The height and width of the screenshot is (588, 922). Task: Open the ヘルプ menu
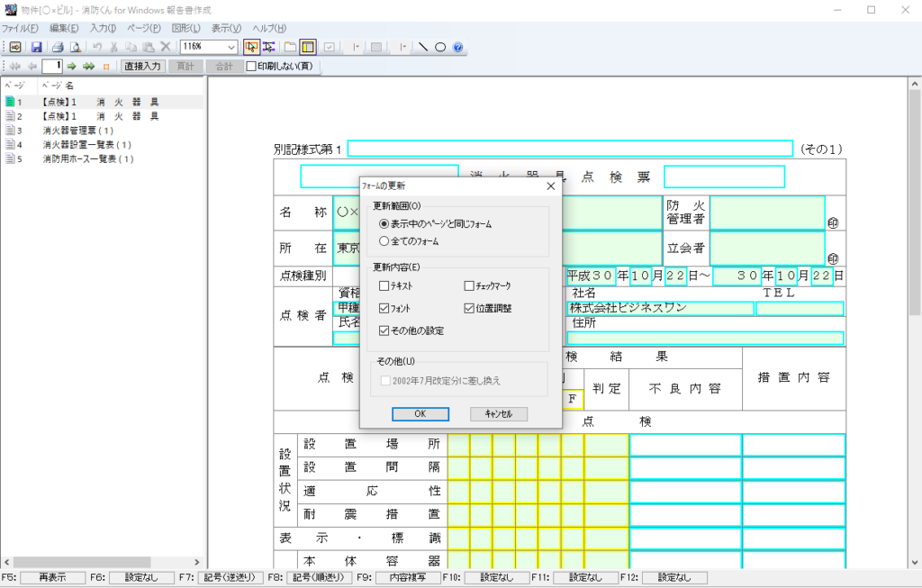269,28
